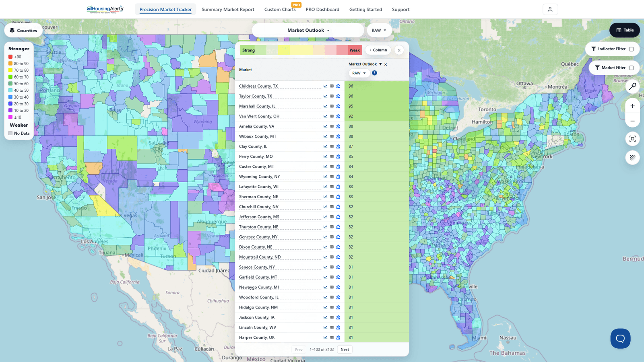
Task: Sort by the Market Outlook column arrow
Action: pyautogui.click(x=380, y=64)
